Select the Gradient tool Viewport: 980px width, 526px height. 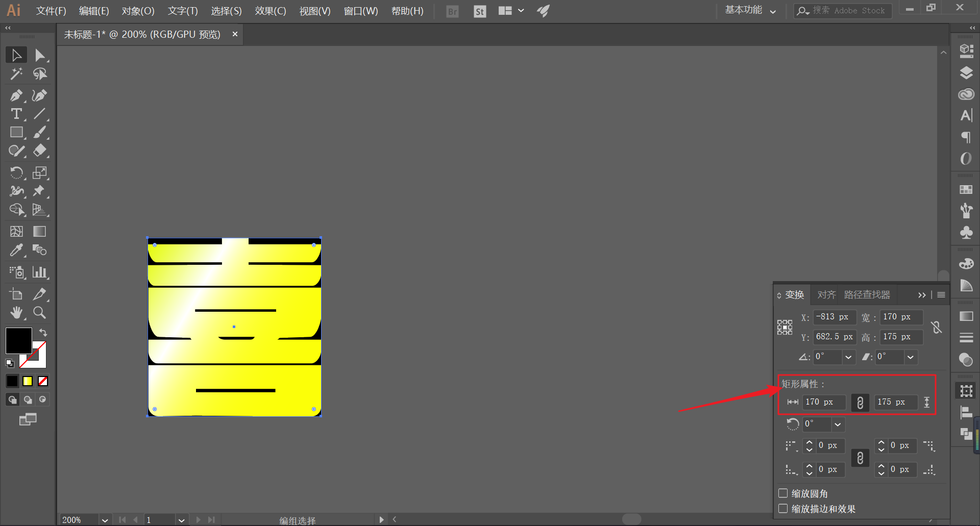coord(40,232)
